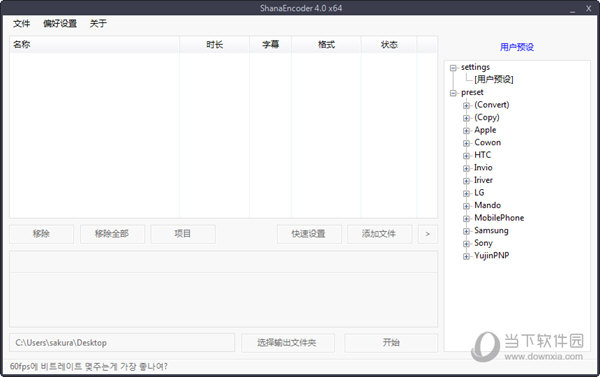Click the 项目 button
600x377 pixels.
(183, 234)
